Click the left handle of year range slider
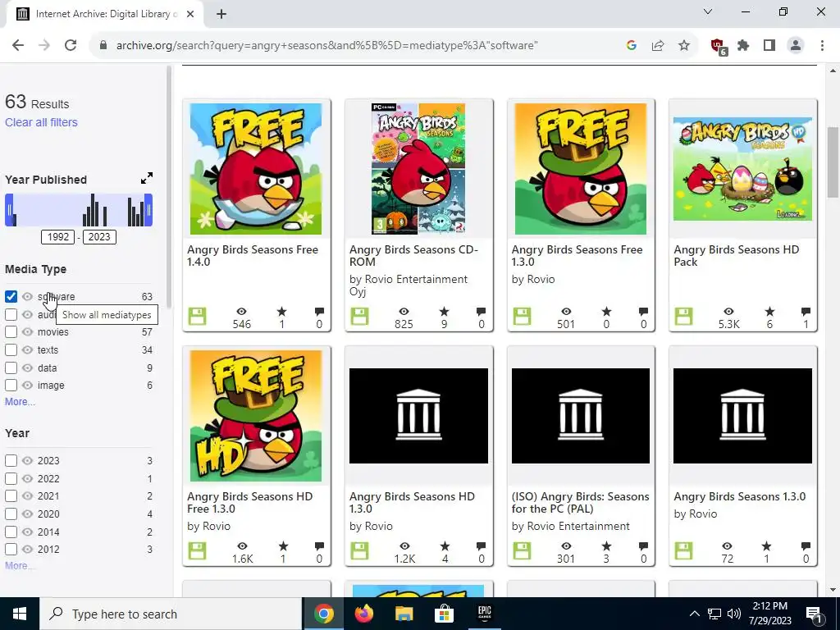 pos(9,210)
